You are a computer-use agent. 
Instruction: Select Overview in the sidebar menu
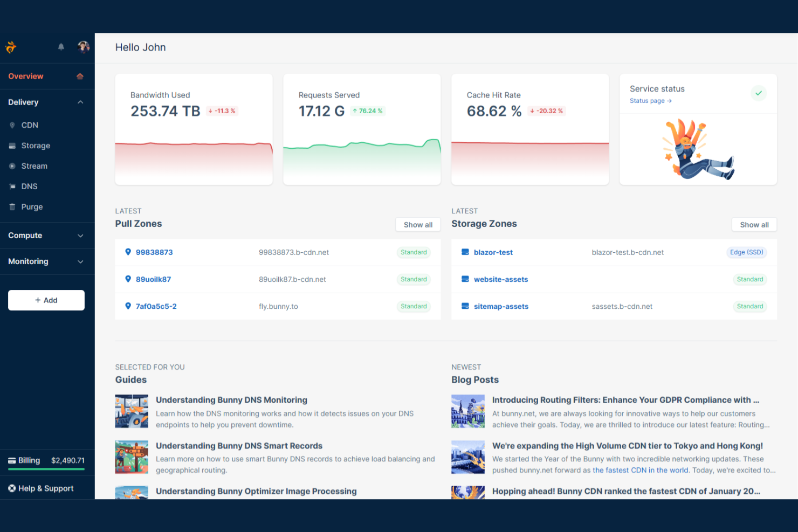click(x=25, y=76)
